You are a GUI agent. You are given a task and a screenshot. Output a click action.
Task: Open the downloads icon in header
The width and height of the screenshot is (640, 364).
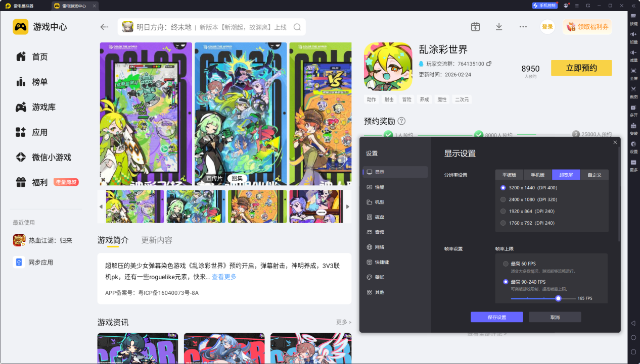pyautogui.click(x=499, y=27)
